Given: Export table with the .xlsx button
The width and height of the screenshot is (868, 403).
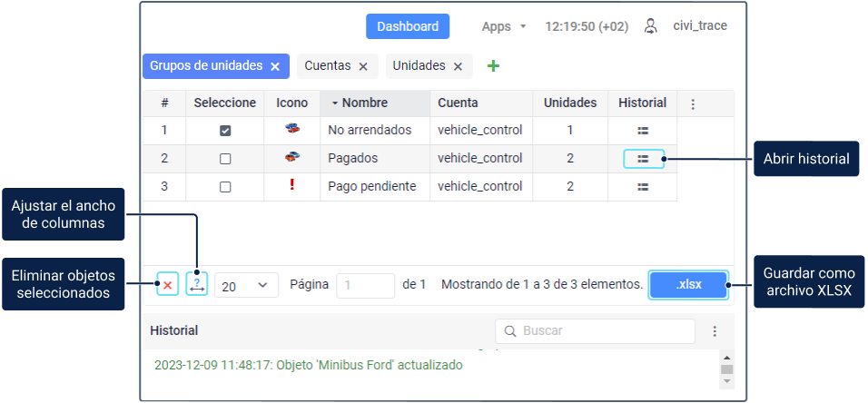Looking at the screenshot, I should click(689, 285).
